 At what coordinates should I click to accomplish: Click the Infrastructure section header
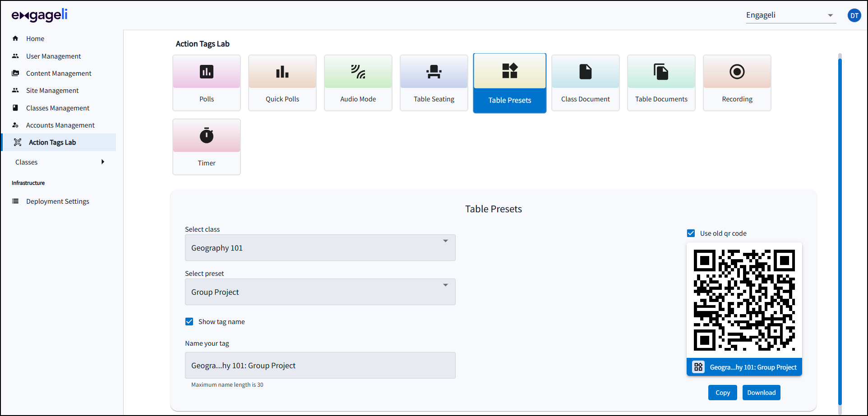(x=28, y=183)
